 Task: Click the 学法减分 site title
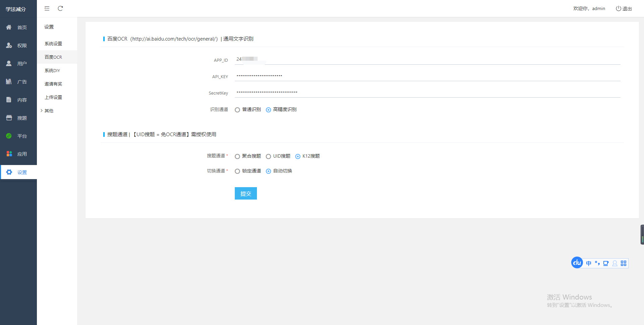pos(16,9)
